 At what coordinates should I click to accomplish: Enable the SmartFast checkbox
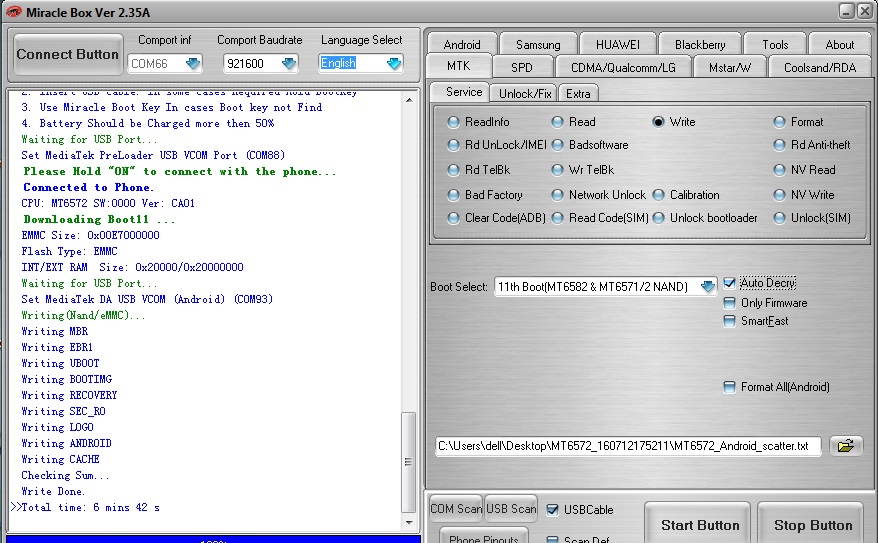click(729, 321)
